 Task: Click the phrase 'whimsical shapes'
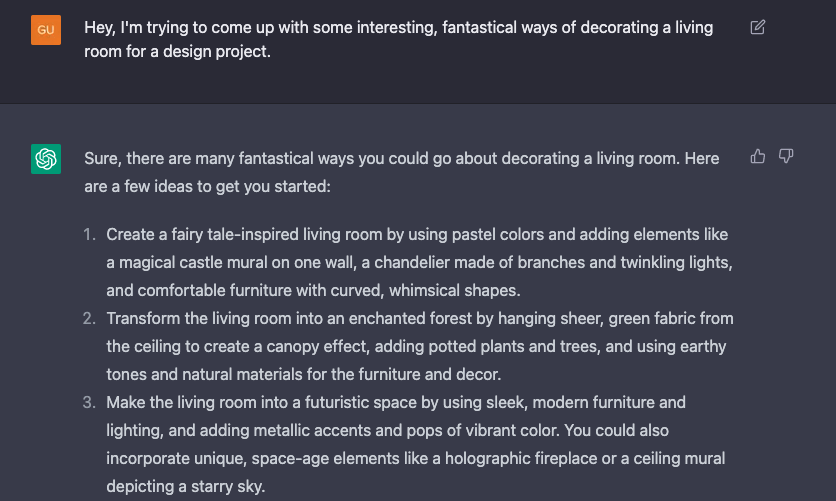454,290
